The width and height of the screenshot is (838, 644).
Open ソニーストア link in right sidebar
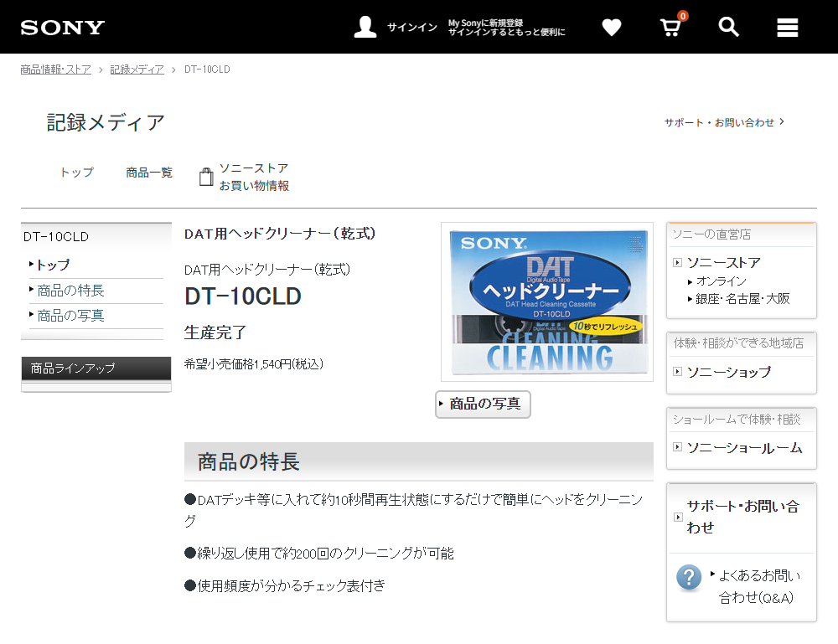[724, 263]
